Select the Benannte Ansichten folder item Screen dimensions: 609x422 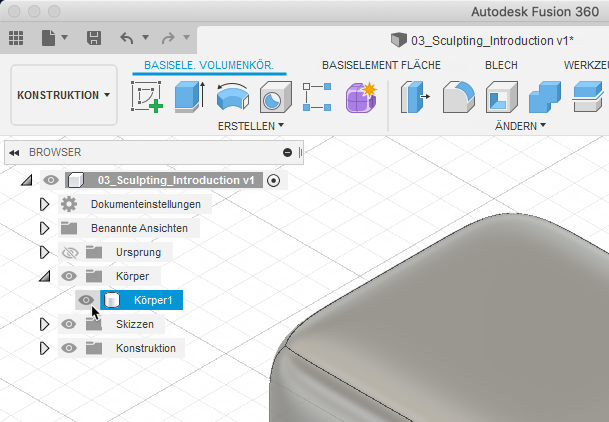tap(139, 228)
